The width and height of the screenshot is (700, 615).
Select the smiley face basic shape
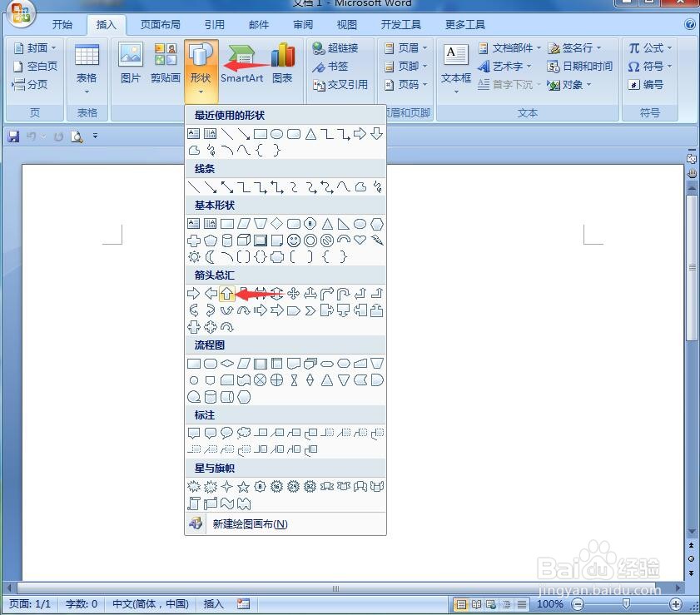point(293,241)
